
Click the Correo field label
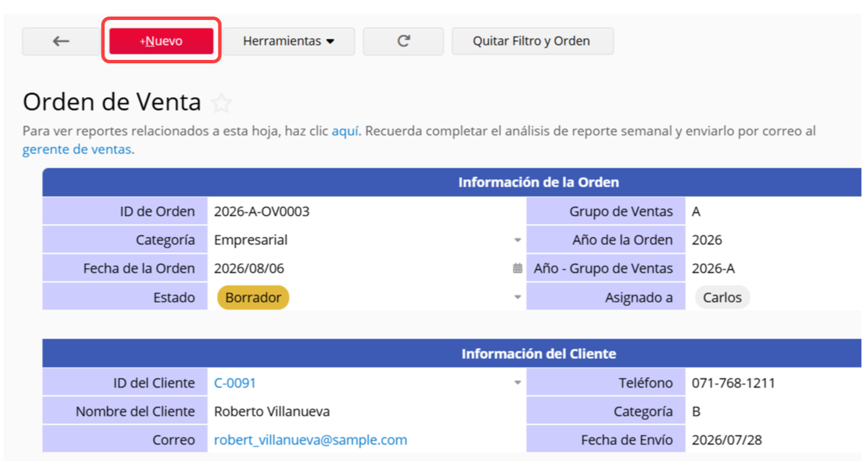pos(174,440)
